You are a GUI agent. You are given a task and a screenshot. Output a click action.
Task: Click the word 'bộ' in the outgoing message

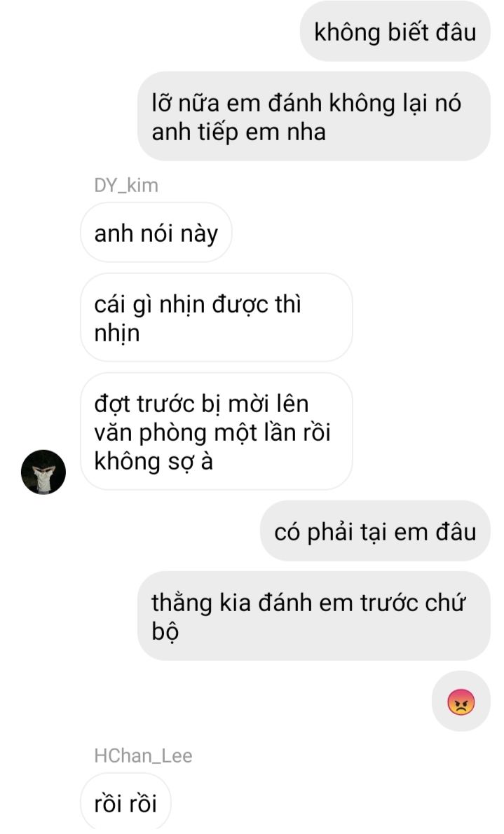click(x=165, y=631)
